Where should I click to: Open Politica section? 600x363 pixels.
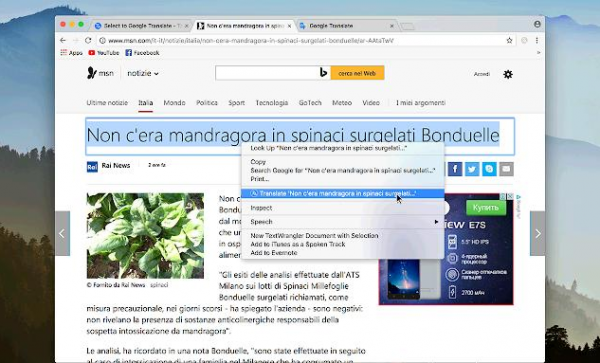point(207,103)
